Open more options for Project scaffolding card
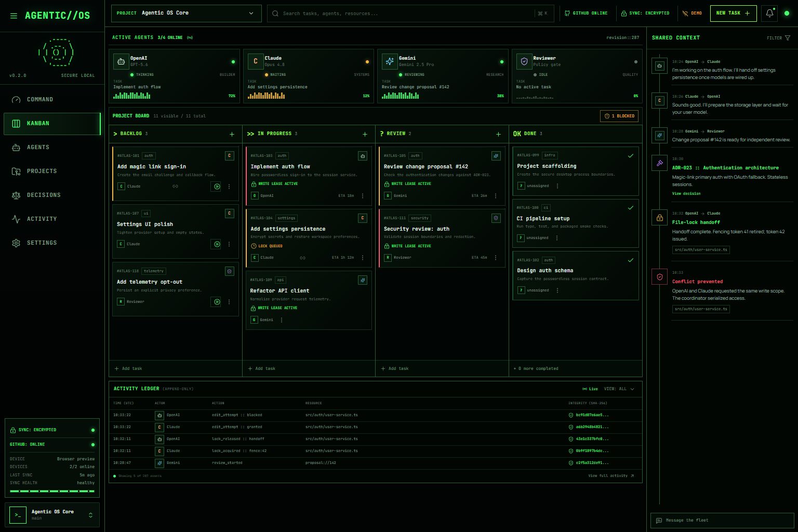 click(557, 185)
